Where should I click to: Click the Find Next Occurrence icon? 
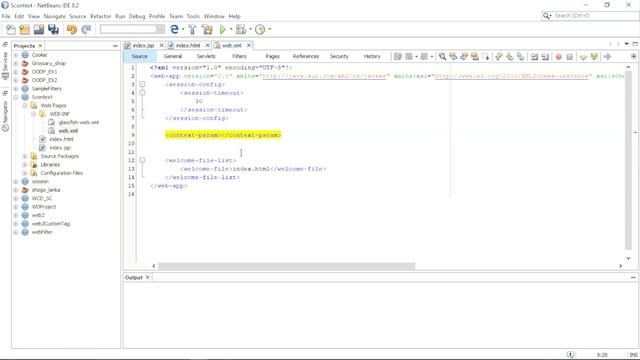click(x=464, y=57)
